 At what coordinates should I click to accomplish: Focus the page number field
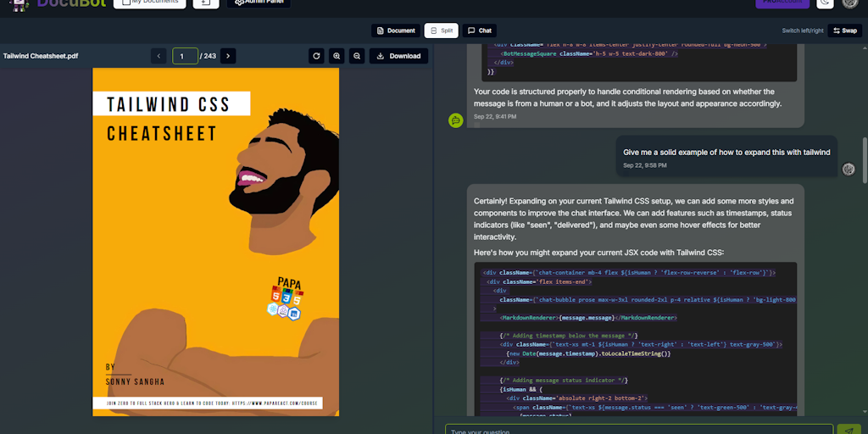[x=185, y=56]
